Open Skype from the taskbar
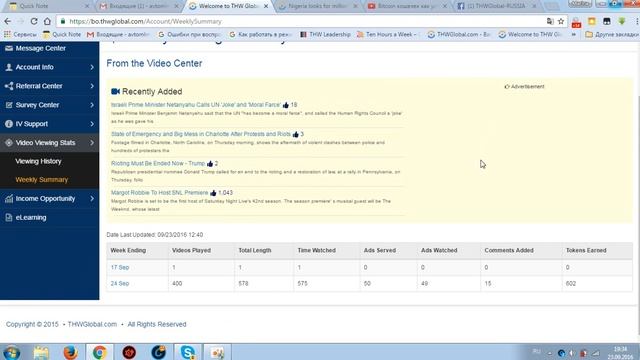Viewport: 640px width, 360px height. point(187,352)
